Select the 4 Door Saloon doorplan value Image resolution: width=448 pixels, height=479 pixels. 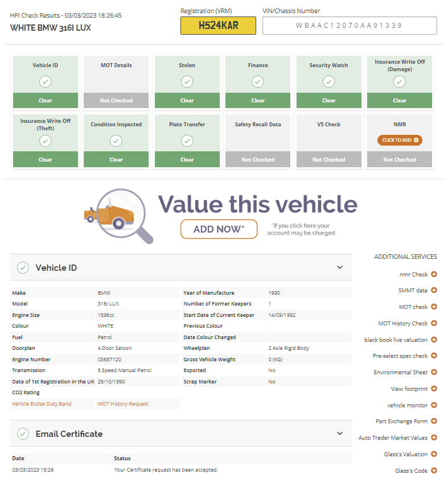[114, 348]
